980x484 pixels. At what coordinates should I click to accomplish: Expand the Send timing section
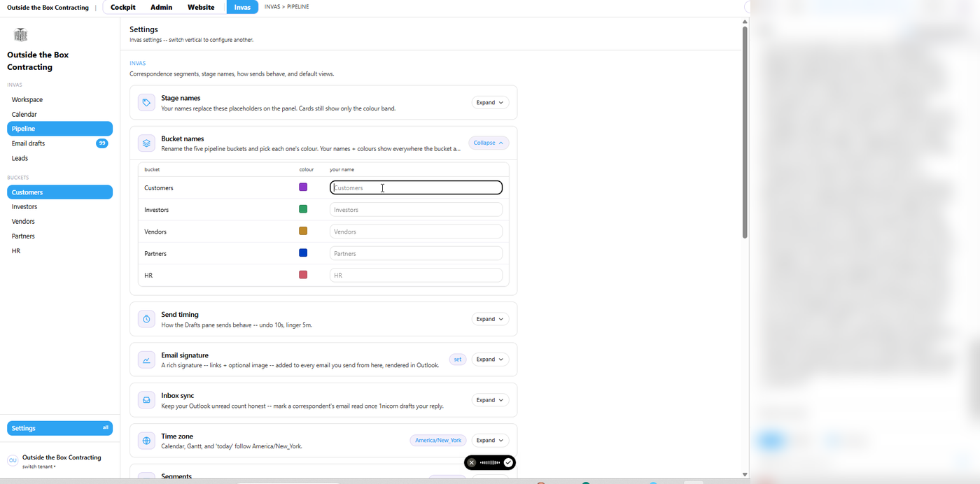tap(490, 319)
